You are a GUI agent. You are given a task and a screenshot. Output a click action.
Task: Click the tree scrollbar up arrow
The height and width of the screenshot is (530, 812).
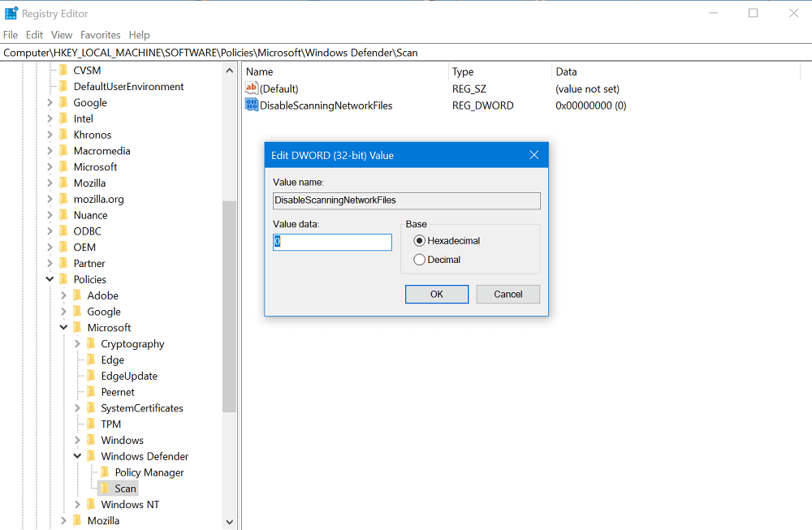point(230,71)
